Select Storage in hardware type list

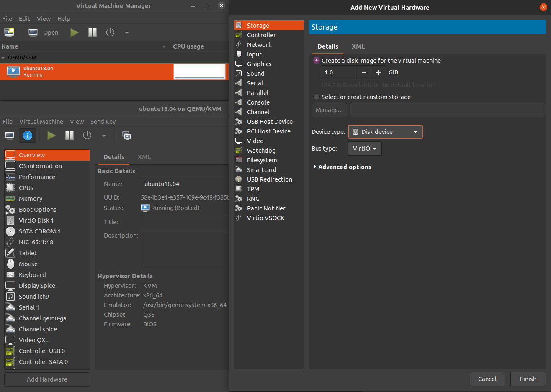click(269, 26)
